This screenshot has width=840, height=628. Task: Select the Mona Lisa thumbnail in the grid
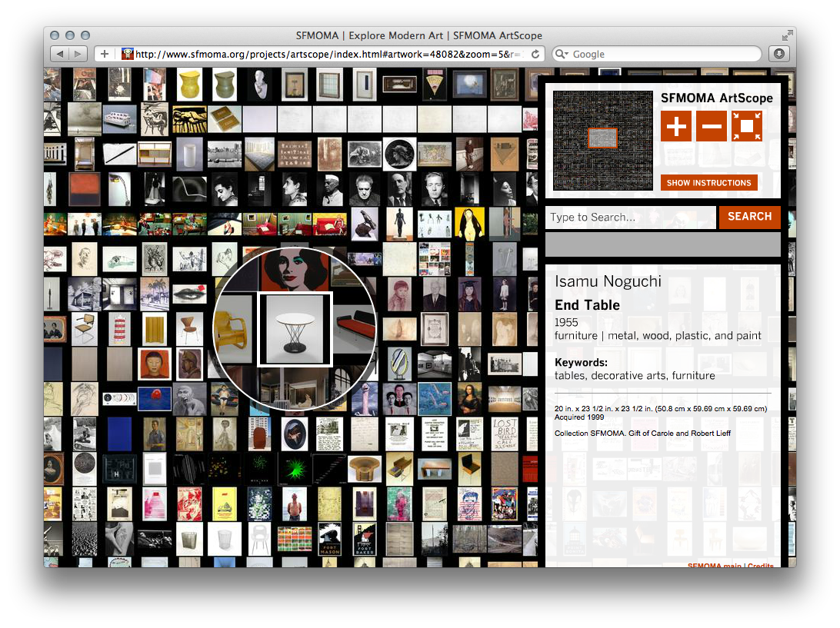469,398
